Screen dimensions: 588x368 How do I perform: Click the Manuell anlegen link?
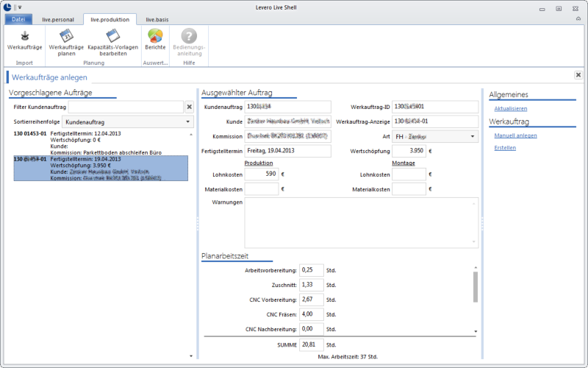(x=515, y=135)
